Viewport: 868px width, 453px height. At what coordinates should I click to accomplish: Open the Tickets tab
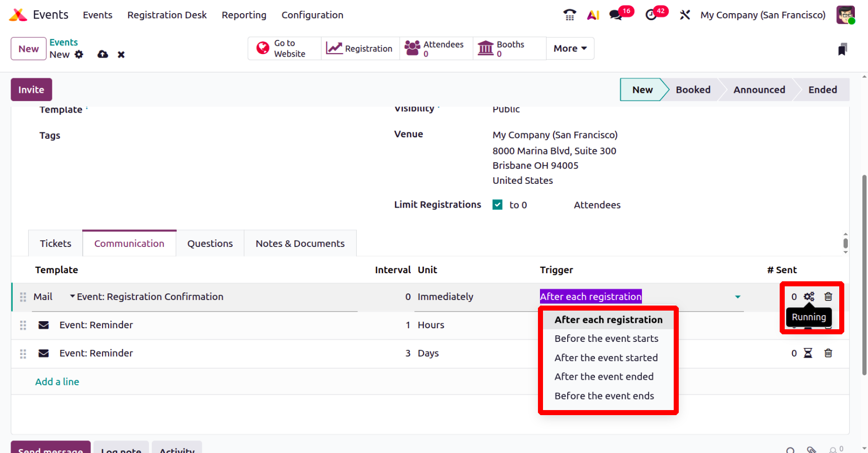(56, 243)
